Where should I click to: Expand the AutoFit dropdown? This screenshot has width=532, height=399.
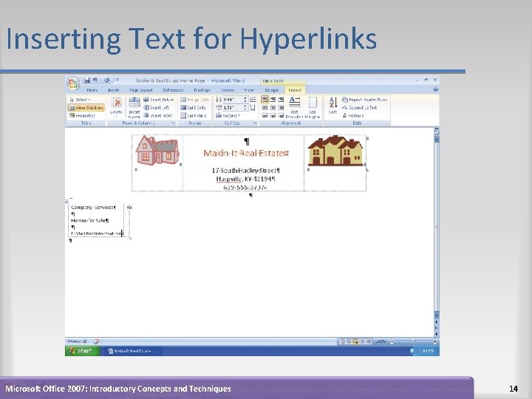click(228, 116)
